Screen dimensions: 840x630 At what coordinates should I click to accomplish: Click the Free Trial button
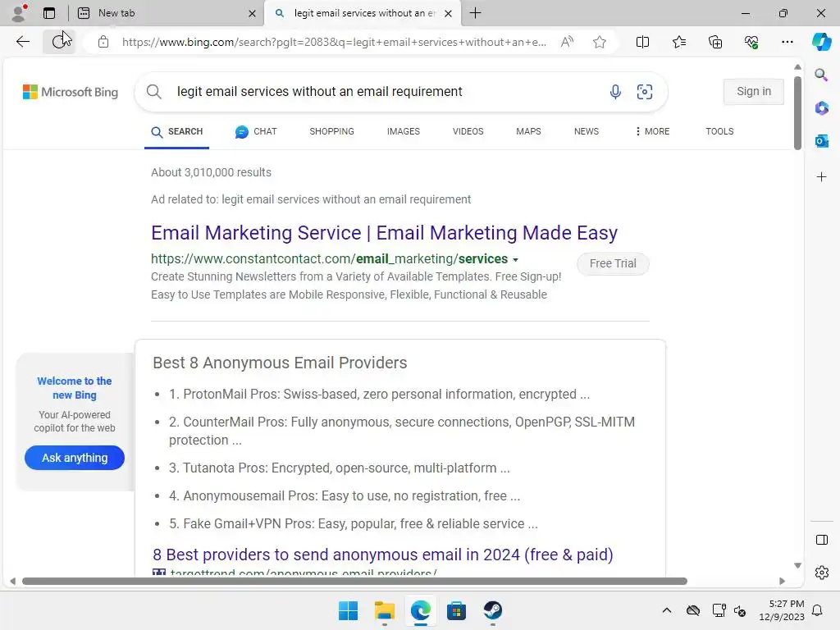pos(613,263)
